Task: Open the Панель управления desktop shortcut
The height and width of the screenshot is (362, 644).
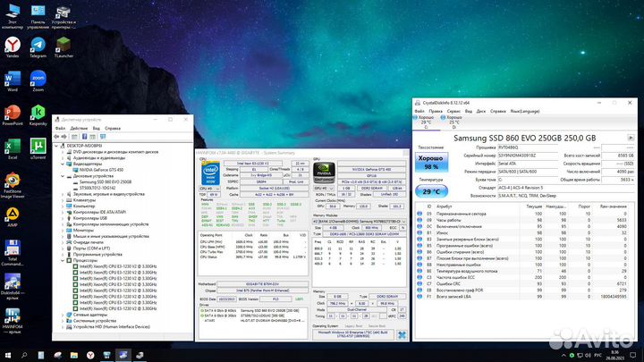Action: click(x=38, y=16)
